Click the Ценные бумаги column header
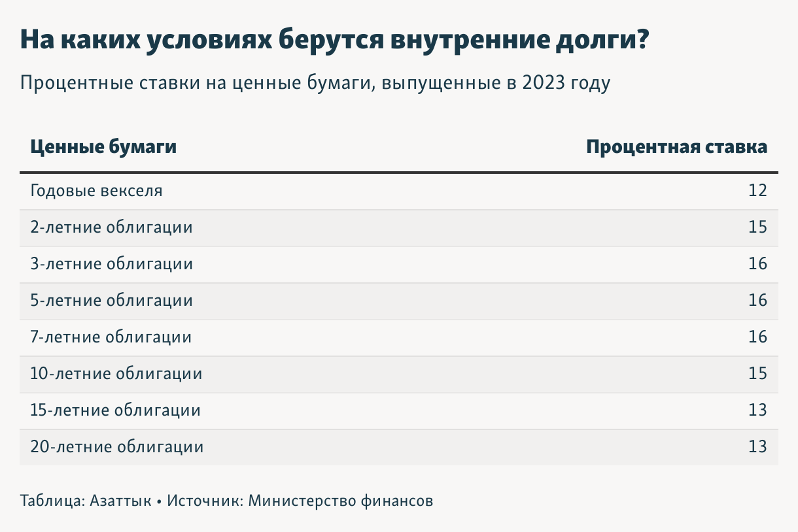This screenshot has height=532, width=798. click(x=103, y=147)
